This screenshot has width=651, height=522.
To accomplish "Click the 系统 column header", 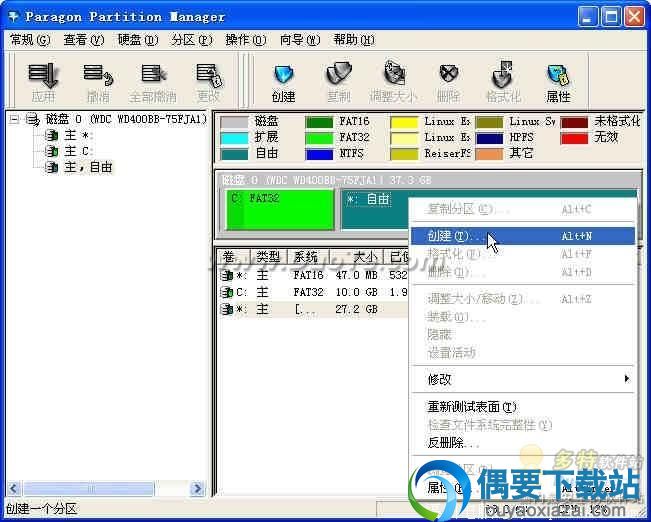I will pos(308,257).
